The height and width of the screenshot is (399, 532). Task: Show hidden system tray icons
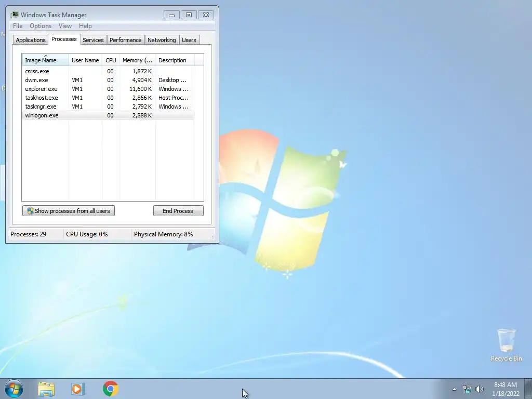click(454, 389)
